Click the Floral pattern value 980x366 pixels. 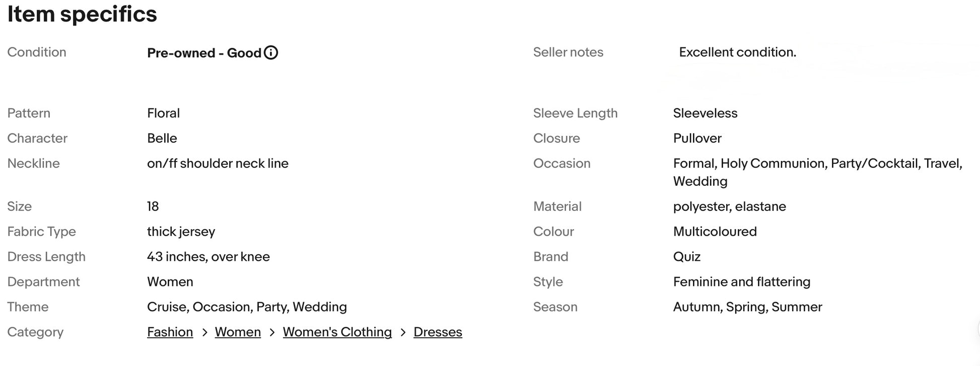point(163,113)
